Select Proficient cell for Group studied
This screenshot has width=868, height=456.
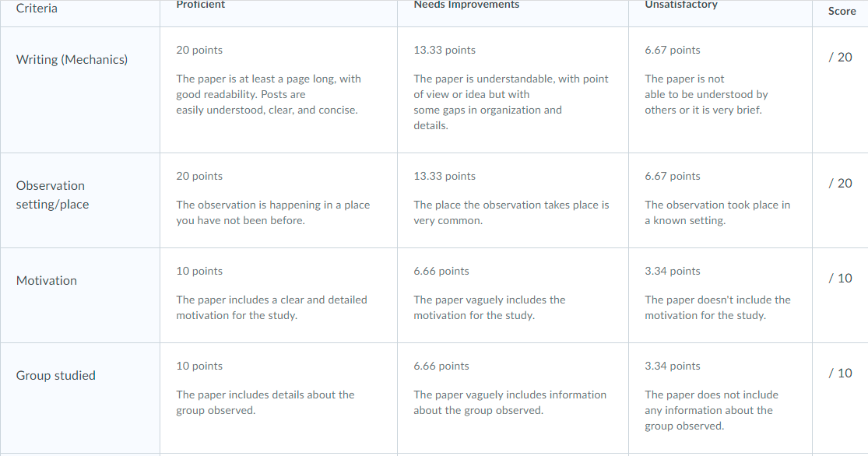tap(279, 398)
